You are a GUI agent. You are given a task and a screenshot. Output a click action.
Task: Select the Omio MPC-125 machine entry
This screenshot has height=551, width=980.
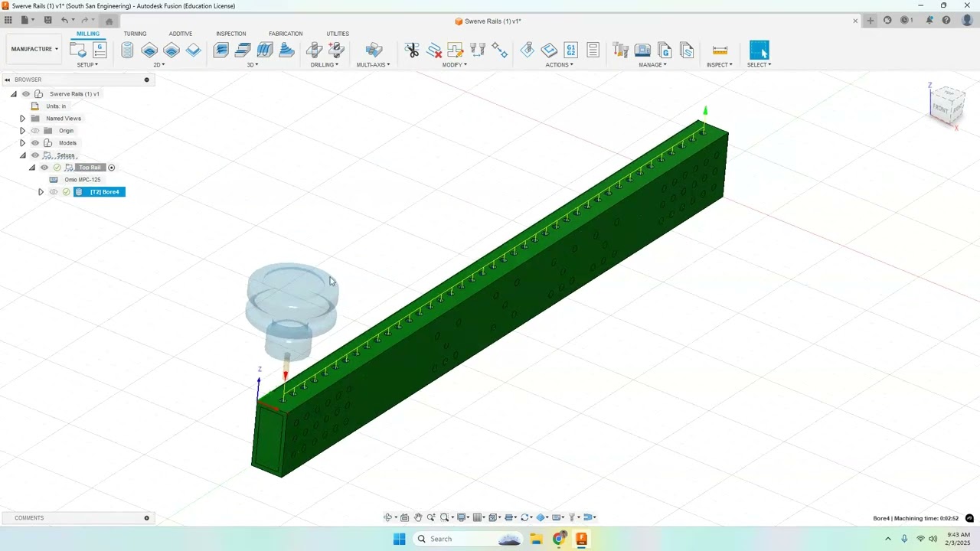pyautogui.click(x=83, y=180)
